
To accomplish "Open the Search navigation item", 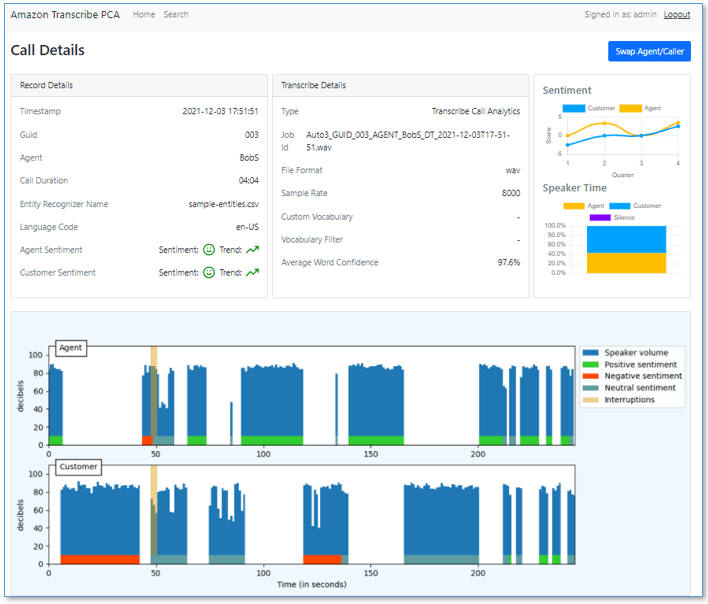I will coord(176,14).
